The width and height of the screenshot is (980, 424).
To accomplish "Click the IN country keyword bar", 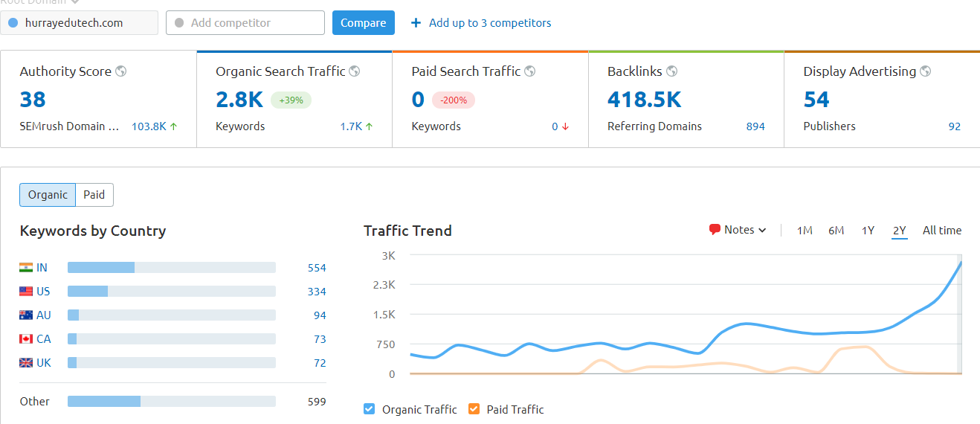I will pyautogui.click(x=171, y=268).
